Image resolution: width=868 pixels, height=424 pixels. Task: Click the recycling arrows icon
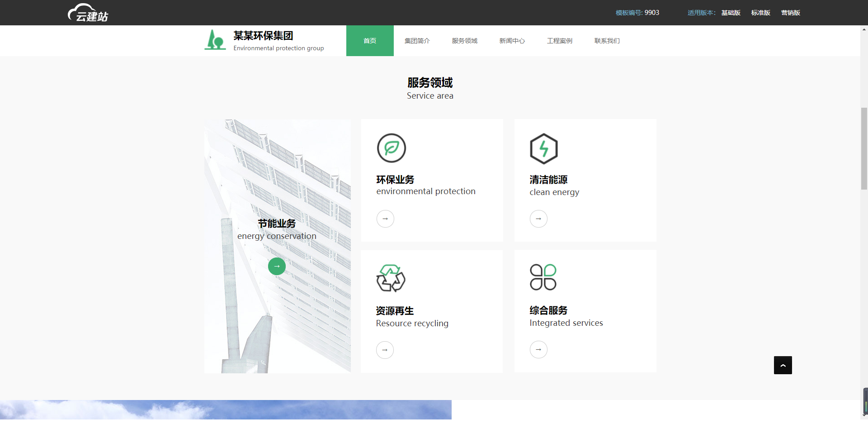(x=391, y=278)
